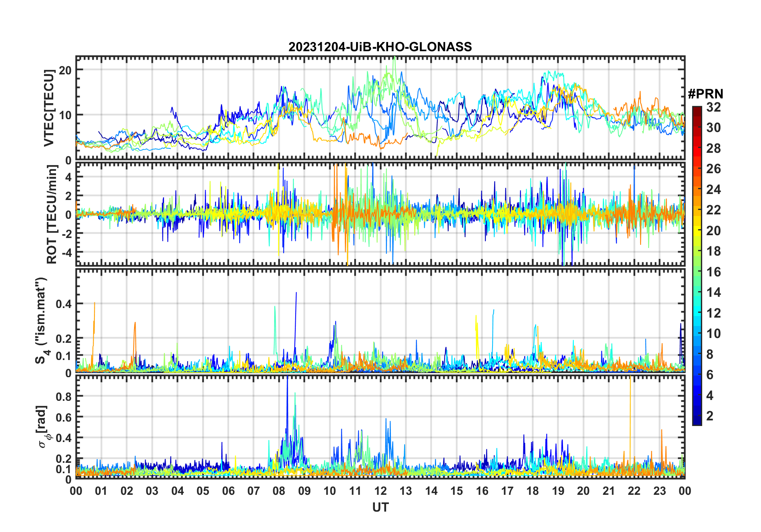Select the #PRN colorbar title
This screenshot has width=761, height=532.
pyautogui.click(x=705, y=94)
